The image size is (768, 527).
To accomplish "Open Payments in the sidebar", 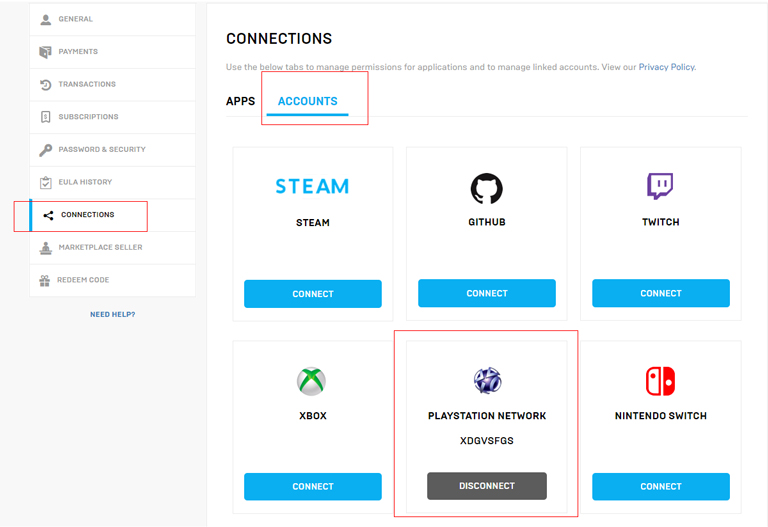I will point(78,52).
